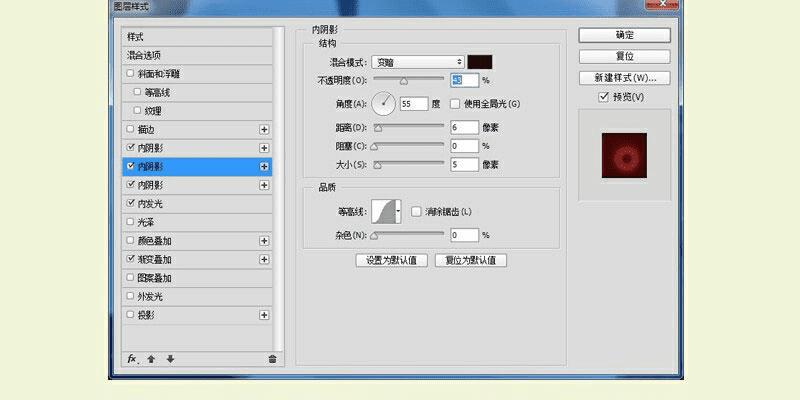800x400 pixels.
Task: Click the red style preview thumbnail
Action: (x=624, y=156)
